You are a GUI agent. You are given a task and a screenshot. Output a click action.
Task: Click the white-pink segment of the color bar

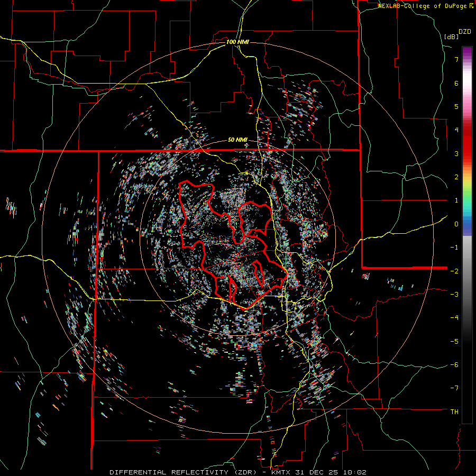click(x=467, y=84)
